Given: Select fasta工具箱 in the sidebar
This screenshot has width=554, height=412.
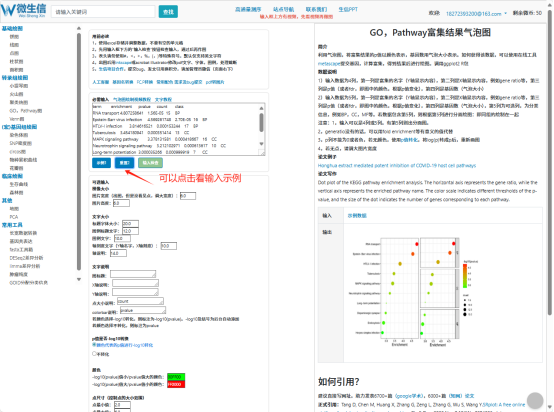Looking at the screenshot, I should click(21, 249).
